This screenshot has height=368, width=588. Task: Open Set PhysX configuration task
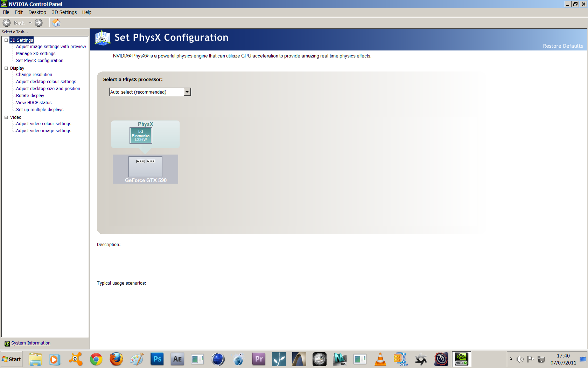(x=40, y=61)
